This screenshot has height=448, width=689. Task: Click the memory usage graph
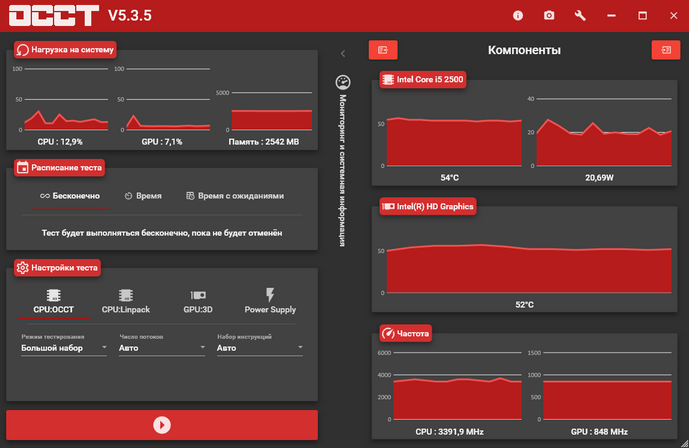265,111
